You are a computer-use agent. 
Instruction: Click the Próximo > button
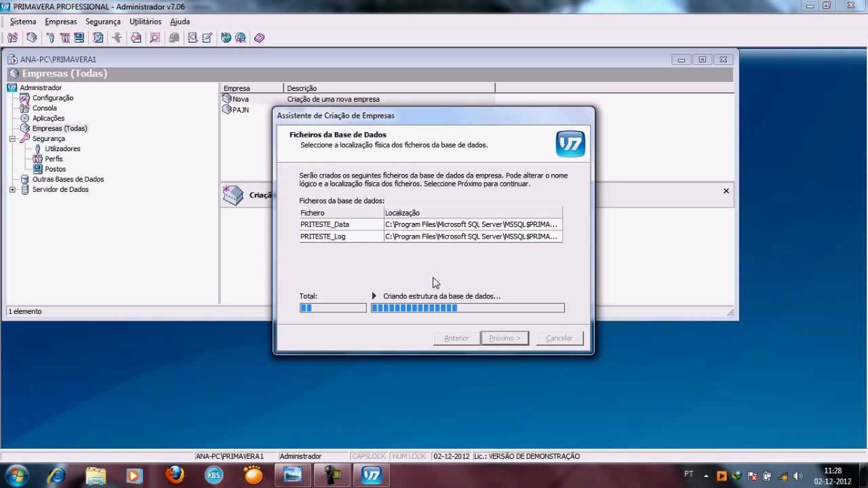(505, 338)
